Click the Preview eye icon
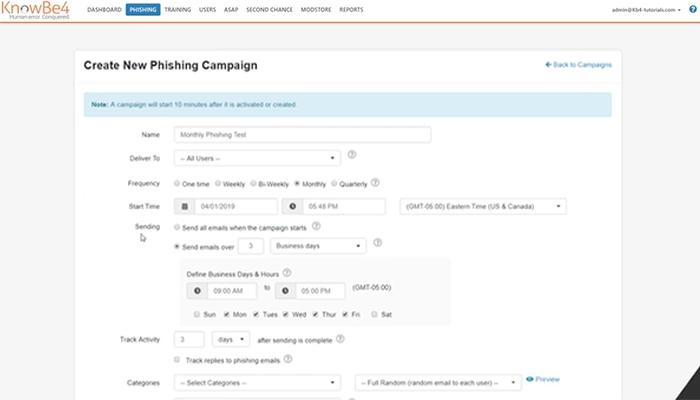 (530, 379)
